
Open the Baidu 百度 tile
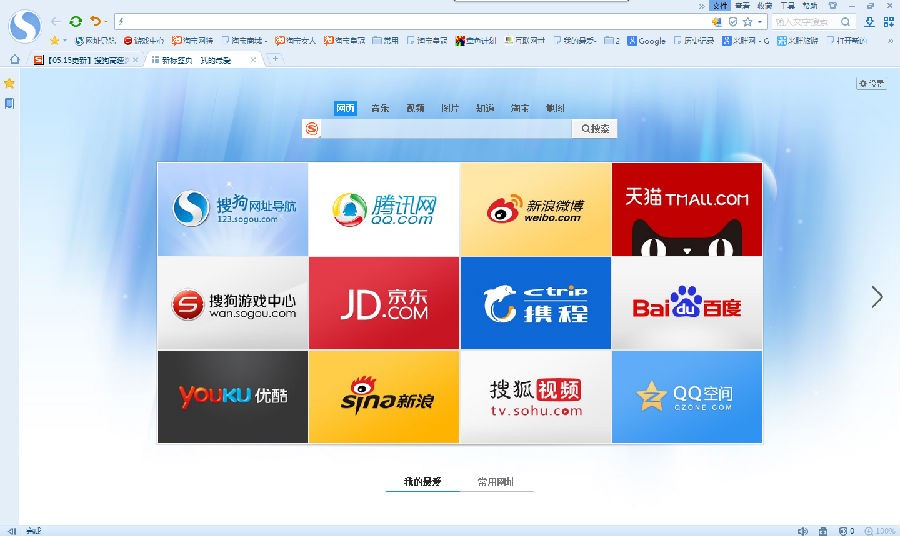[x=686, y=303]
